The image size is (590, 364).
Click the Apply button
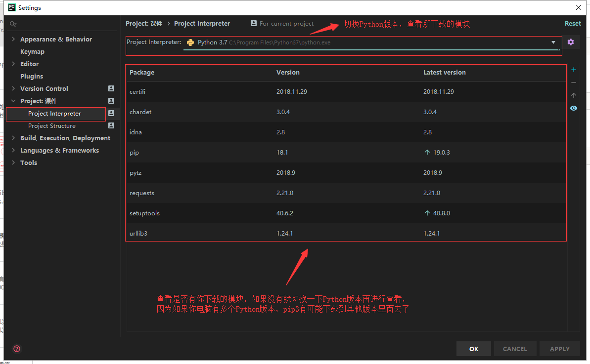click(x=559, y=349)
